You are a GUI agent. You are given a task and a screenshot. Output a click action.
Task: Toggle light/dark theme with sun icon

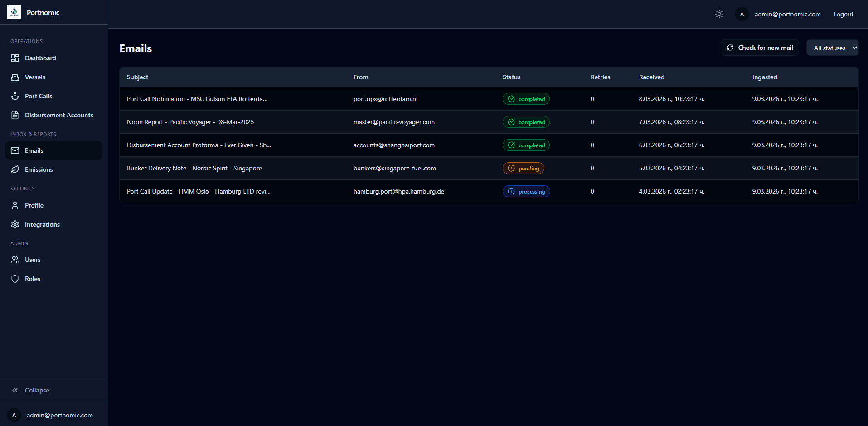(719, 14)
